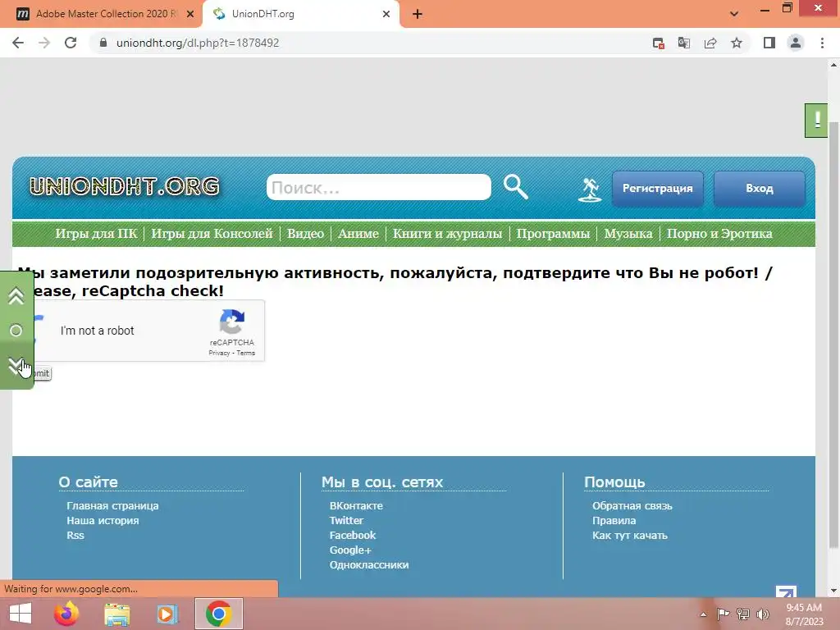The image size is (840, 630).
Task: Open File Explorer from the taskbar
Action: 116,614
